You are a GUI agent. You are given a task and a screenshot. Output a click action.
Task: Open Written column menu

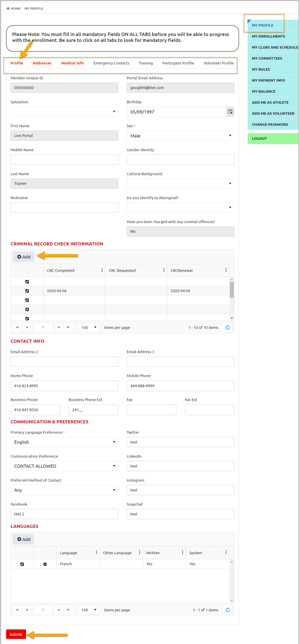point(183,552)
